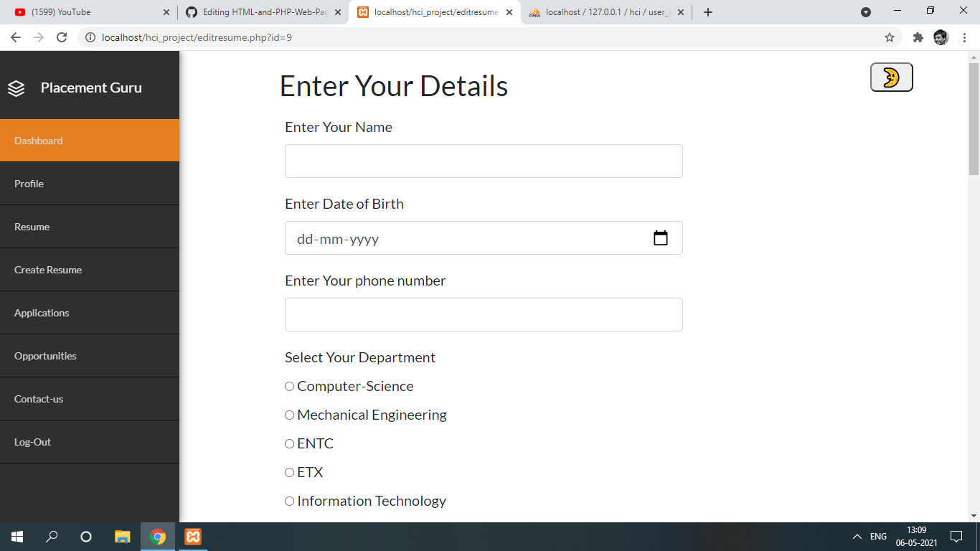Click the Windows Start button
The width and height of the screenshot is (980, 551).
[x=15, y=536]
